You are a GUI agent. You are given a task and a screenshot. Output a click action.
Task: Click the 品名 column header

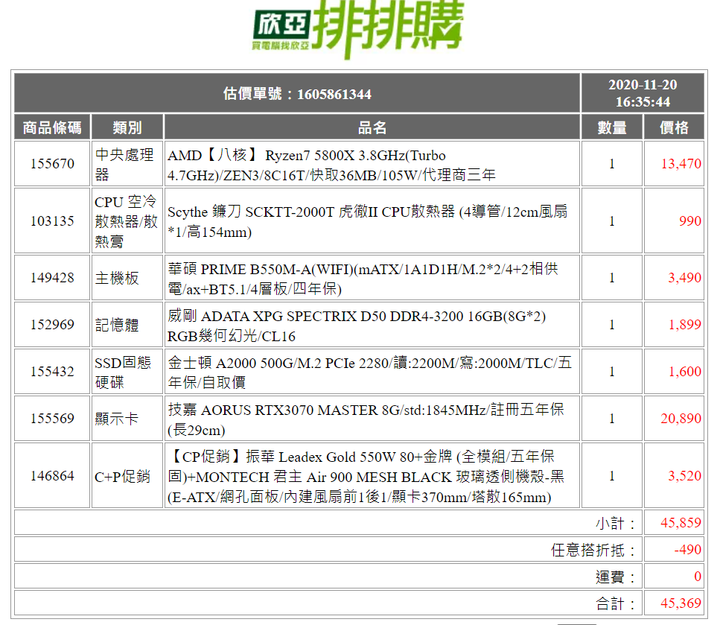(372, 127)
